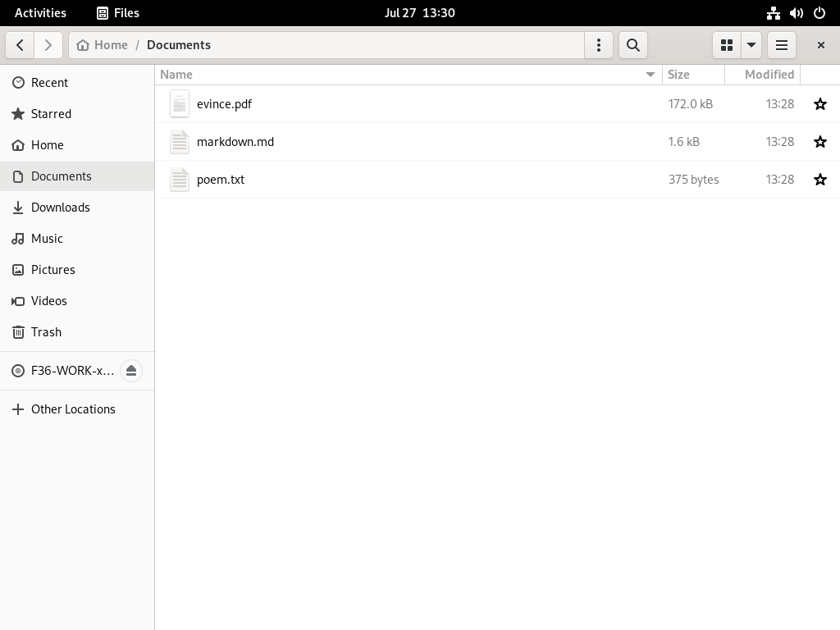Open search with the magnifier icon
The image size is (840, 630).
[633, 45]
